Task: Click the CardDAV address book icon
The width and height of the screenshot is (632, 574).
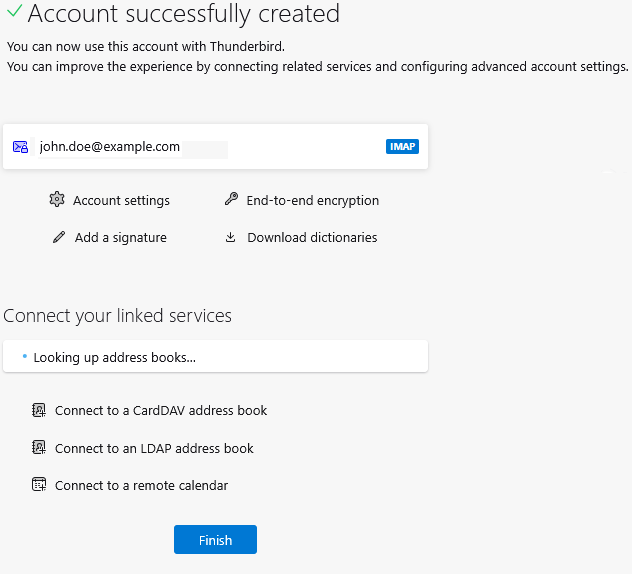Action: 39,410
